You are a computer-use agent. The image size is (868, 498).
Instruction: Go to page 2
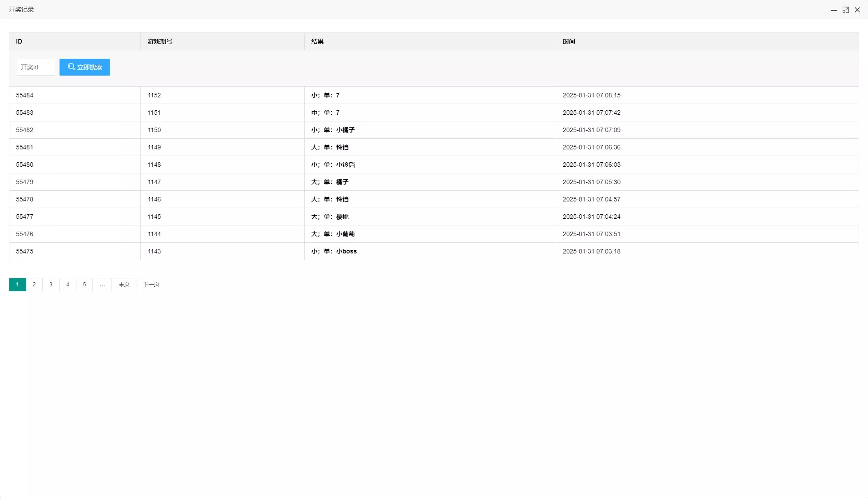pyautogui.click(x=34, y=285)
